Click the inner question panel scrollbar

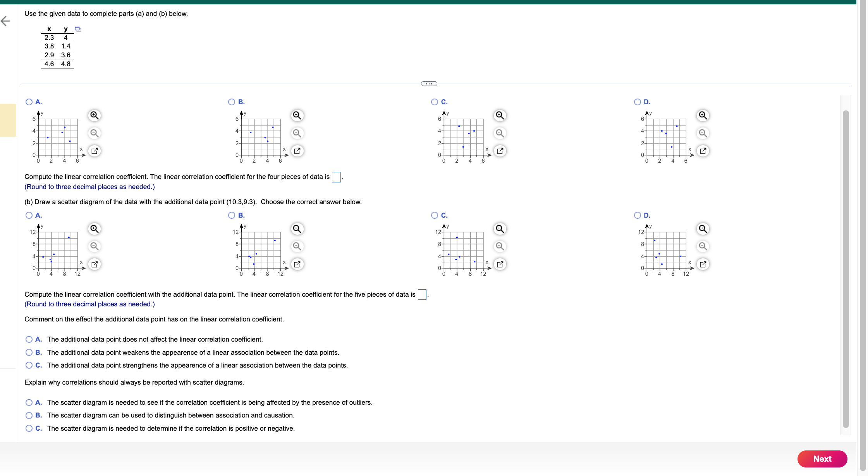(x=846, y=269)
